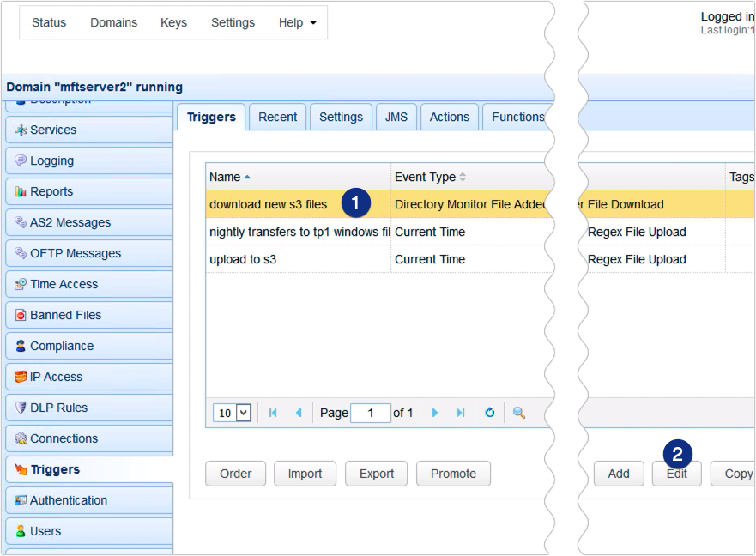Image resolution: width=756 pixels, height=556 pixels.
Task: Jump to the last page of triggers
Action: point(458,413)
